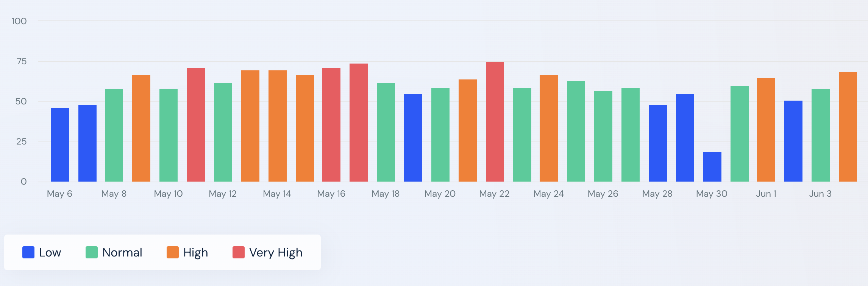The height and width of the screenshot is (286, 868).
Task: Toggle the Normal series legend label
Action: coord(122,252)
